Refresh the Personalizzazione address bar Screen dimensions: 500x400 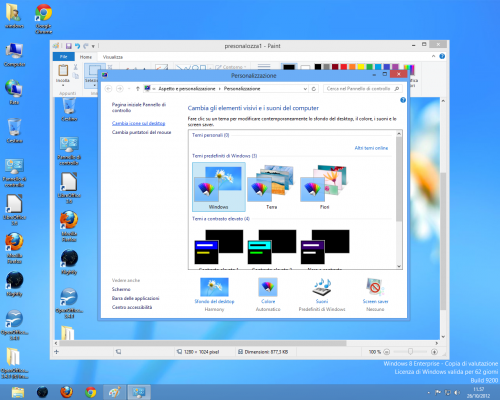(314, 89)
